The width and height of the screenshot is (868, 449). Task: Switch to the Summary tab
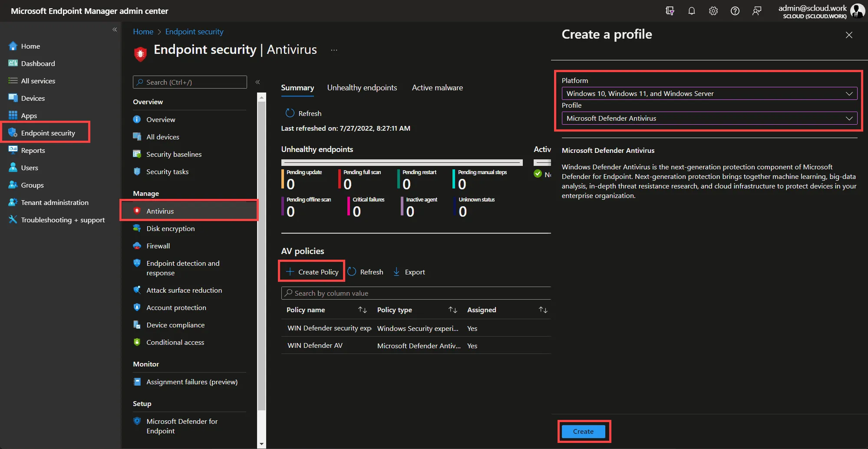pyautogui.click(x=297, y=88)
